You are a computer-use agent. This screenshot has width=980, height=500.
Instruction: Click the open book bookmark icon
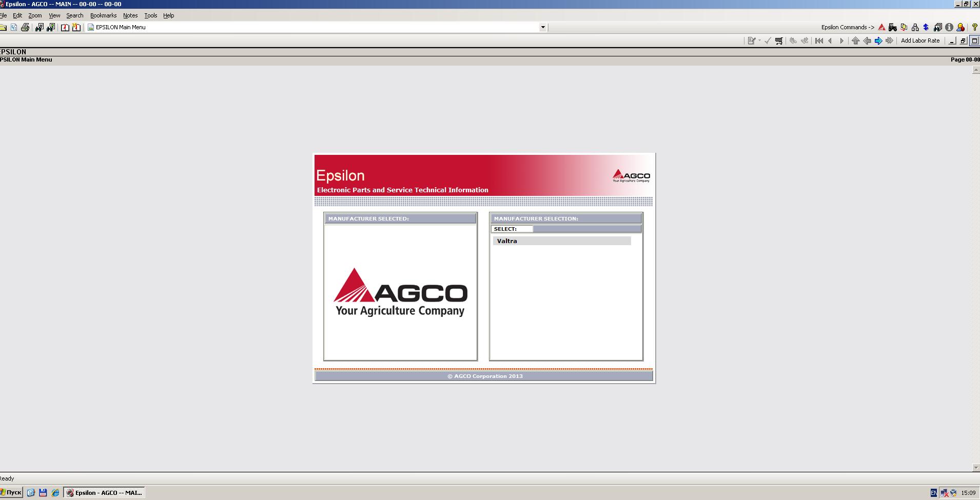point(65,27)
